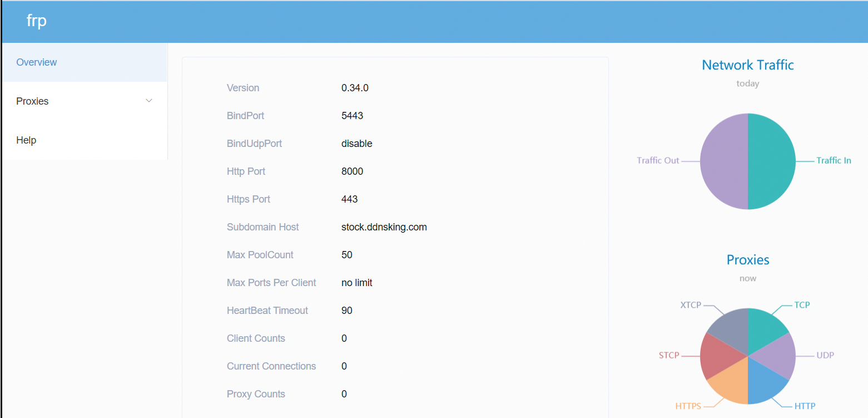Click the Https Port value 443
Image resolution: width=868 pixels, height=418 pixels.
[349, 199]
